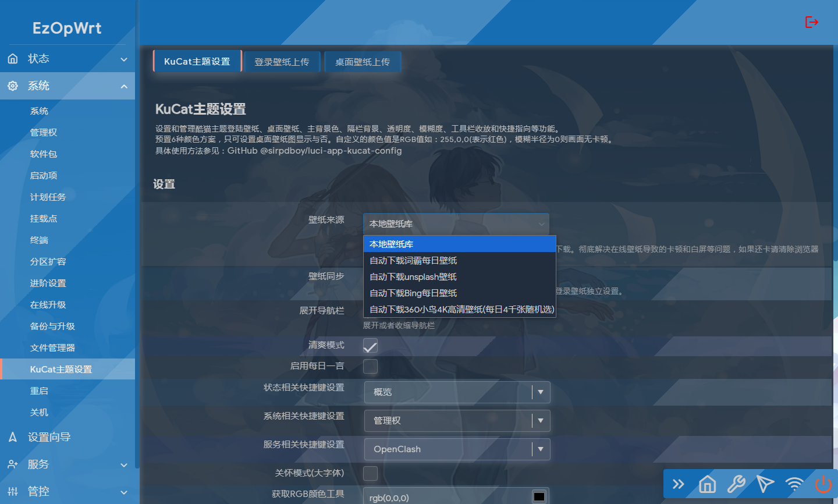
Task: Click the rgb(0,0,0) color input field
Action: [445, 498]
